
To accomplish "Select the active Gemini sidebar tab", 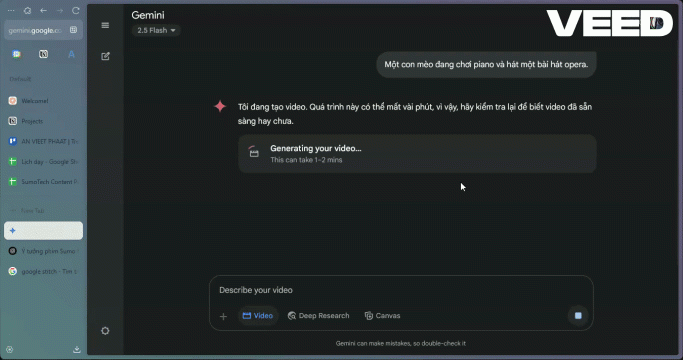I will [x=43, y=231].
